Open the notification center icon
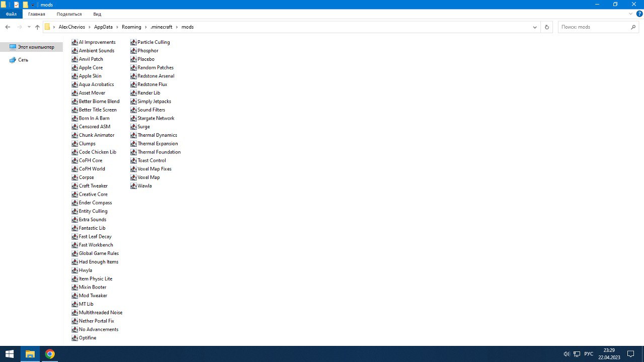644x362 pixels. pyautogui.click(x=630, y=354)
